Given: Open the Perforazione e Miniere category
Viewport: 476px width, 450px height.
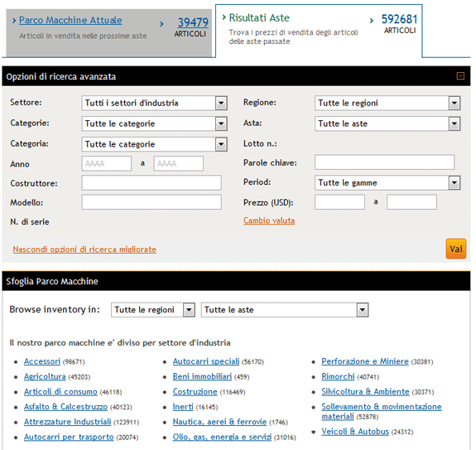Looking at the screenshot, I should pyautogui.click(x=365, y=361).
